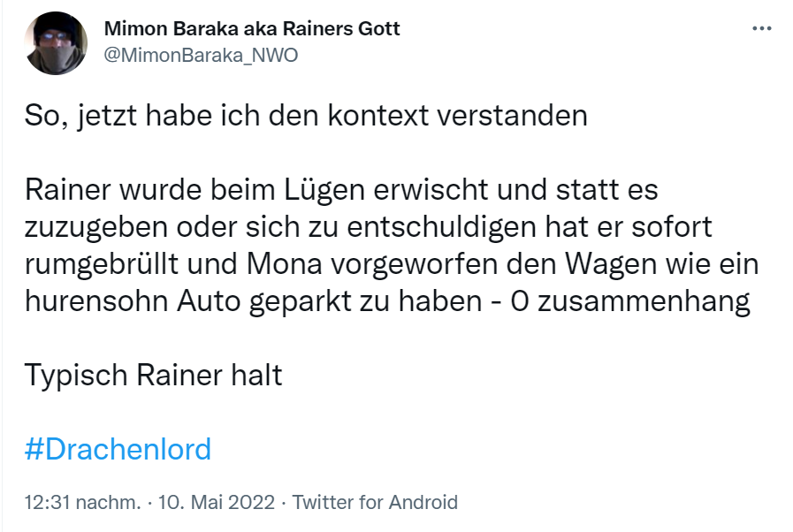Click the phrase '0 zusammenhang' in the tweet
Image resolution: width=793 pixels, height=532 pixels.
pyautogui.click(x=630, y=301)
